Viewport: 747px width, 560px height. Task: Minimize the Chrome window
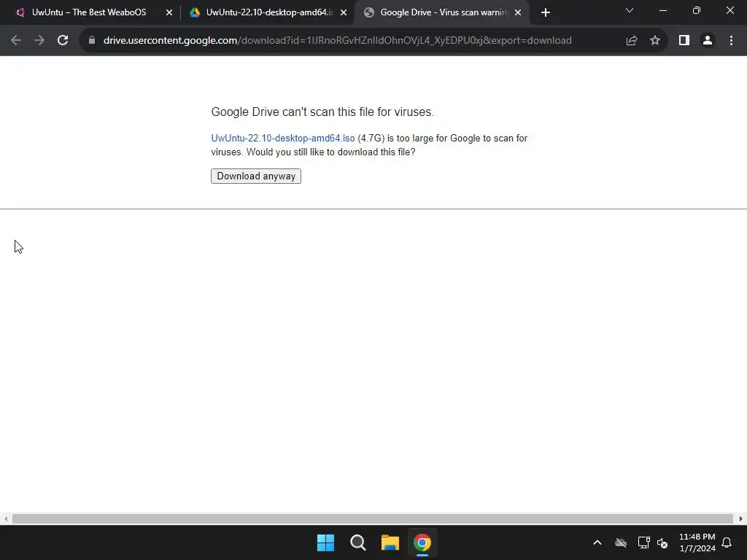pos(662,10)
